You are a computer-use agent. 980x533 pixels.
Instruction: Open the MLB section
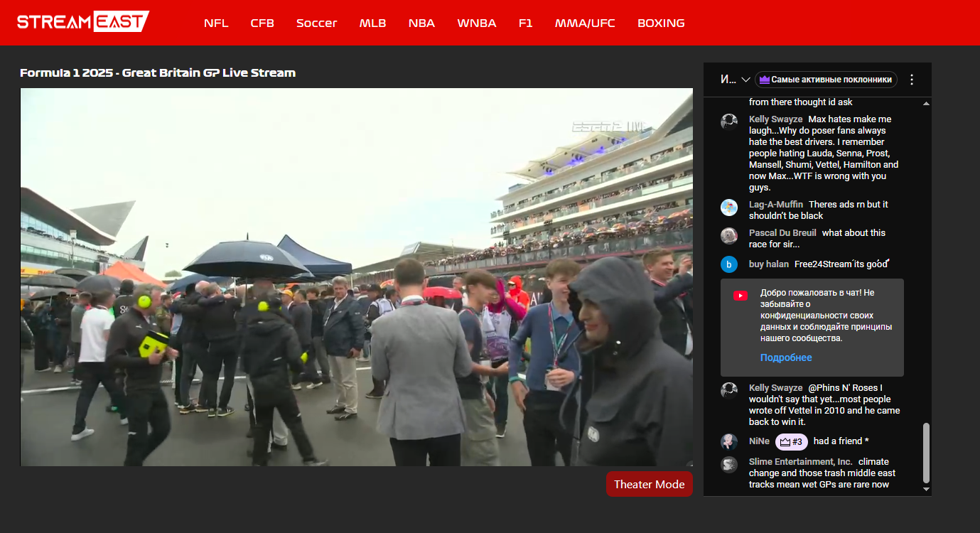point(372,23)
